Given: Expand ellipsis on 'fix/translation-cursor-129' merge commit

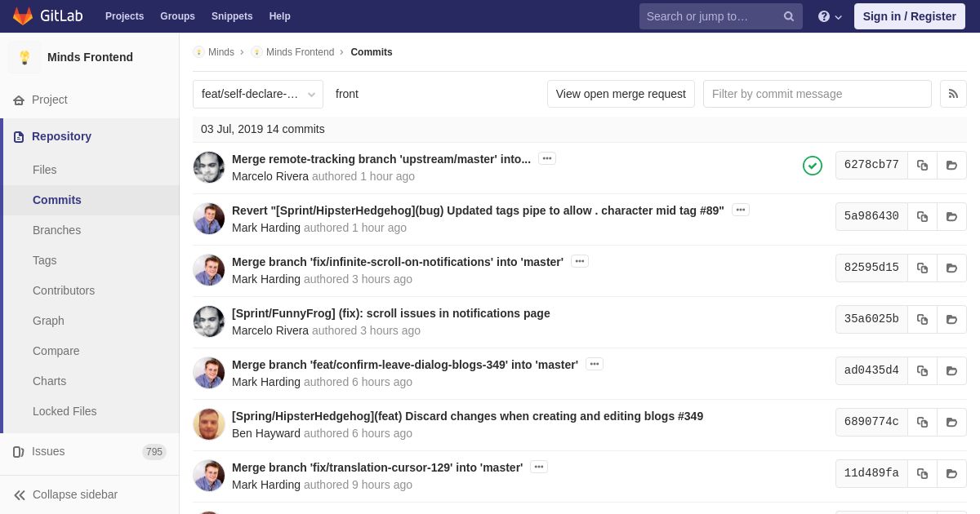Looking at the screenshot, I should pyautogui.click(x=539, y=467).
